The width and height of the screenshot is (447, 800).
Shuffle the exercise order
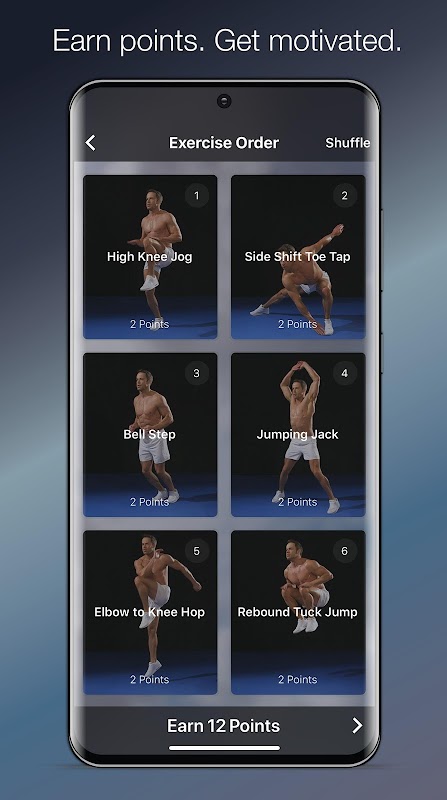click(347, 143)
